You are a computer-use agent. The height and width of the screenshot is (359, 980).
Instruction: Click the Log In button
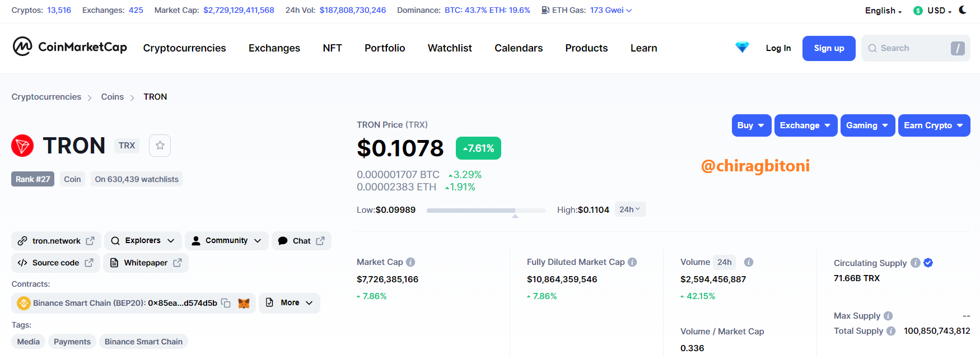point(778,48)
